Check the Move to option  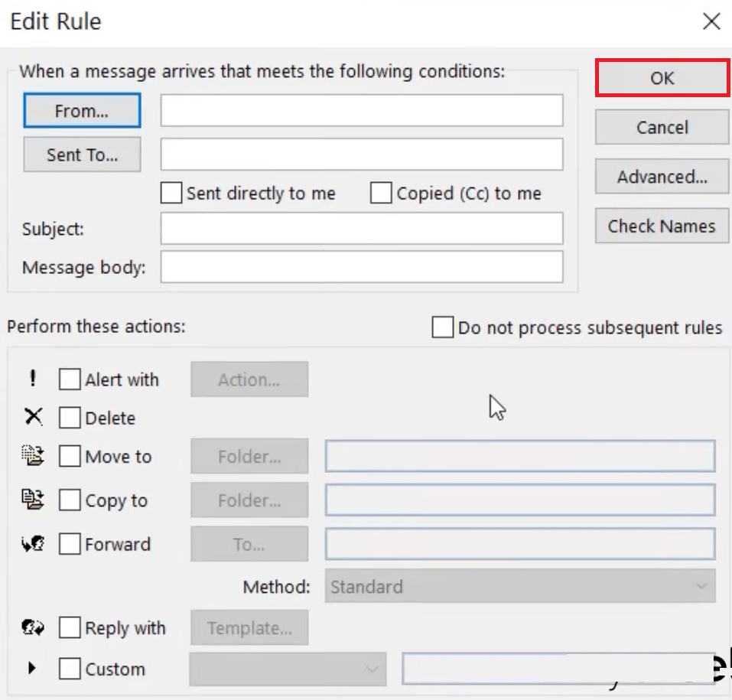click(x=70, y=456)
